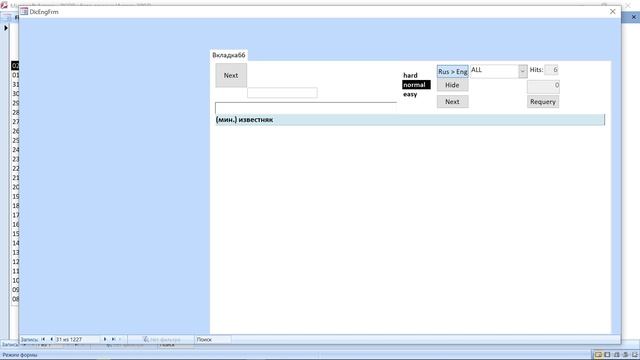This screenshot has width=640, height=360.
Task: Switch to Form View in status bar
Action: pyautogui.click(x=598, y=355)
